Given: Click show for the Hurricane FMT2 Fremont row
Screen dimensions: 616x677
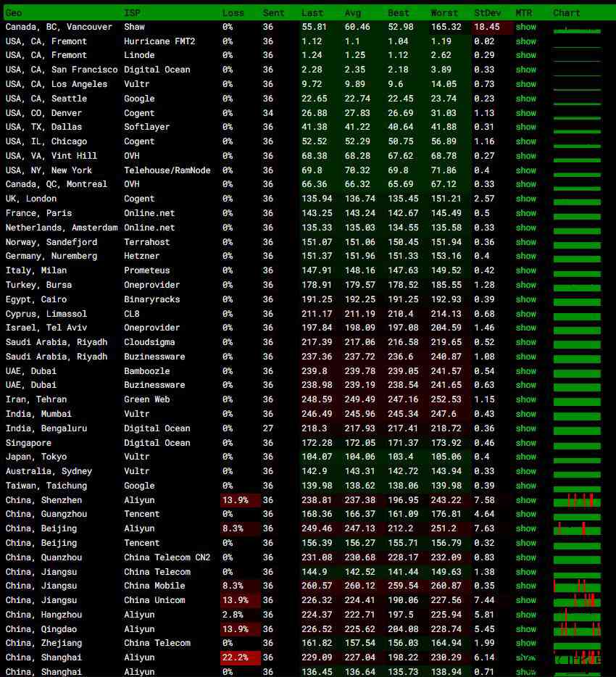Looking at the screenshot, I should (x=526, y=41).
